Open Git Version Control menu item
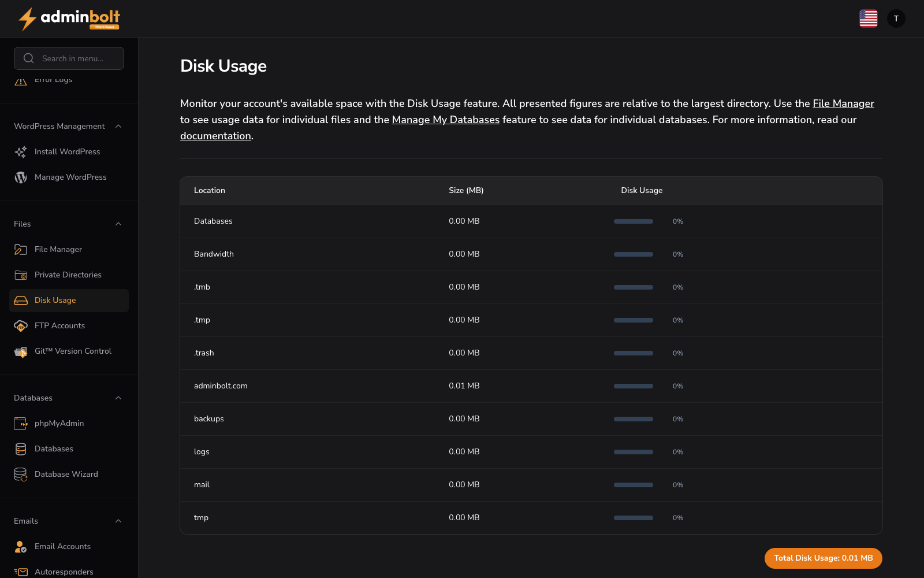Screen dimensions: 924x578 pyautogui.click(x=69, y=351)
